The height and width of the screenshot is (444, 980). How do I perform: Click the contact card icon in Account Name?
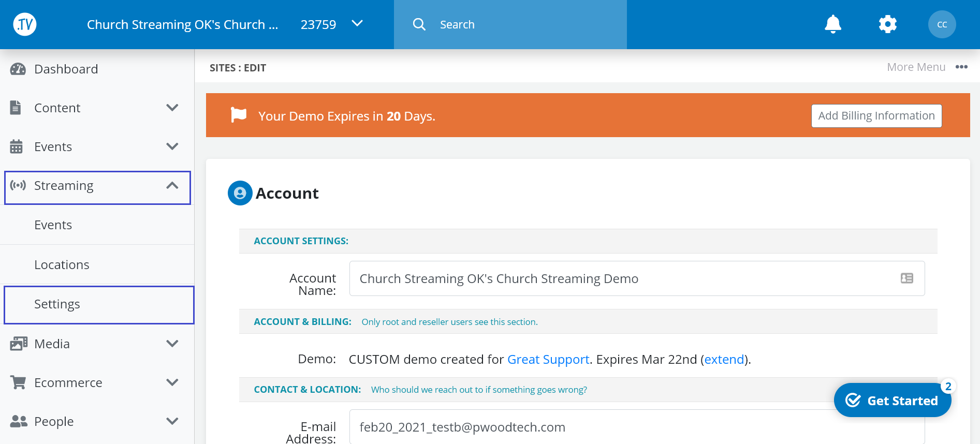(x=906, y=278)
